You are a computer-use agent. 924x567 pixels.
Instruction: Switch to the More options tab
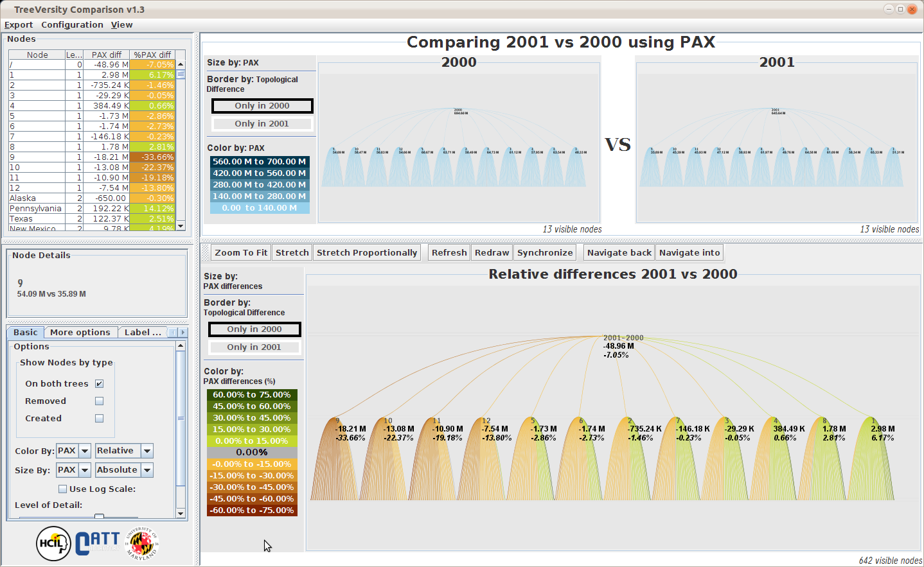pos(80,332)
